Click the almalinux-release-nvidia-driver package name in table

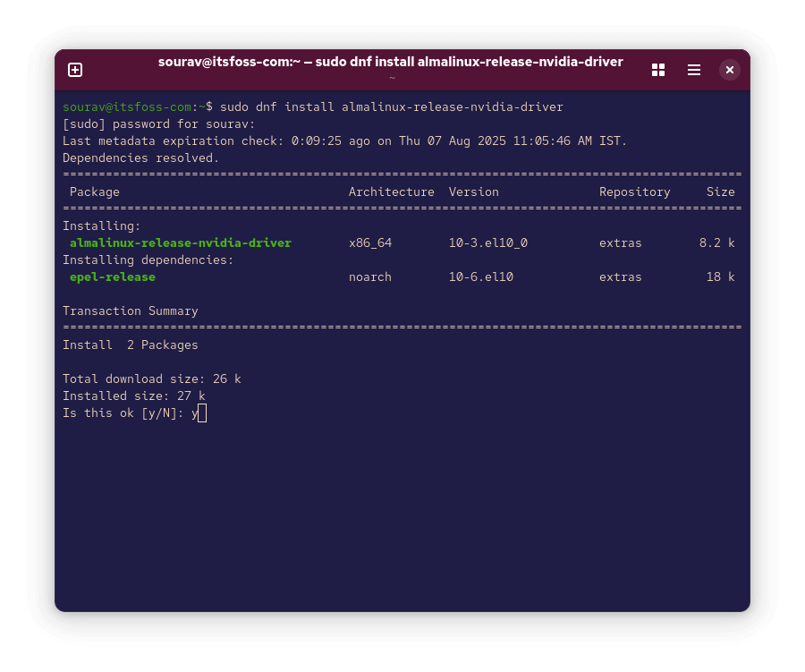(181, 242)
